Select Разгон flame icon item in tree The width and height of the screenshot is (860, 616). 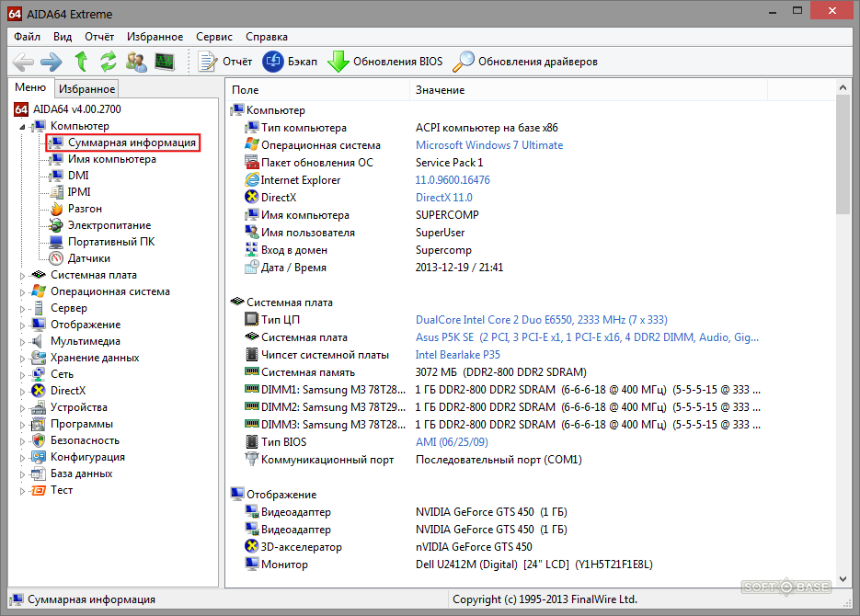coord(84,209)
